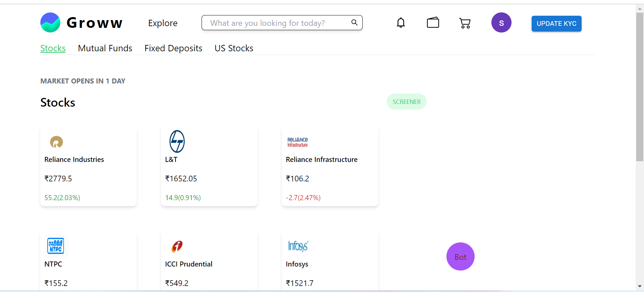Select the Fixed Deposits tab
The height and width of the screenshot is (292, 644).
[173, 48]
